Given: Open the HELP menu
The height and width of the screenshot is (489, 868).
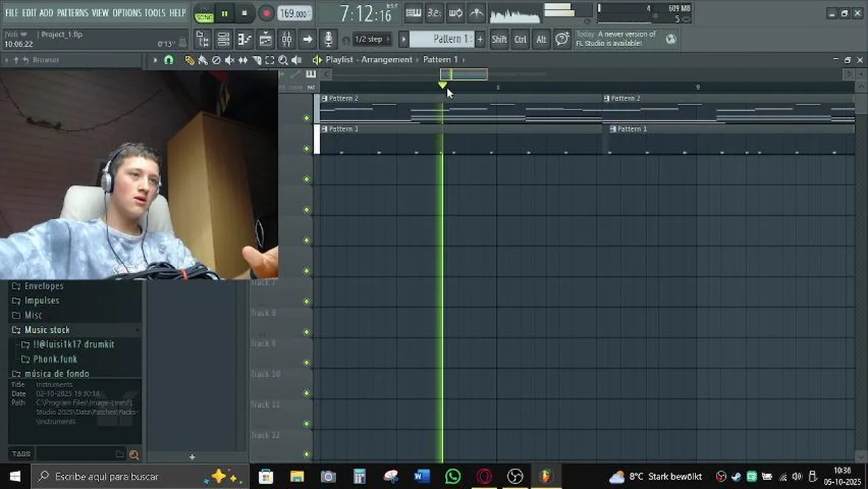Looking at the screenshot, I should point(177,13).
